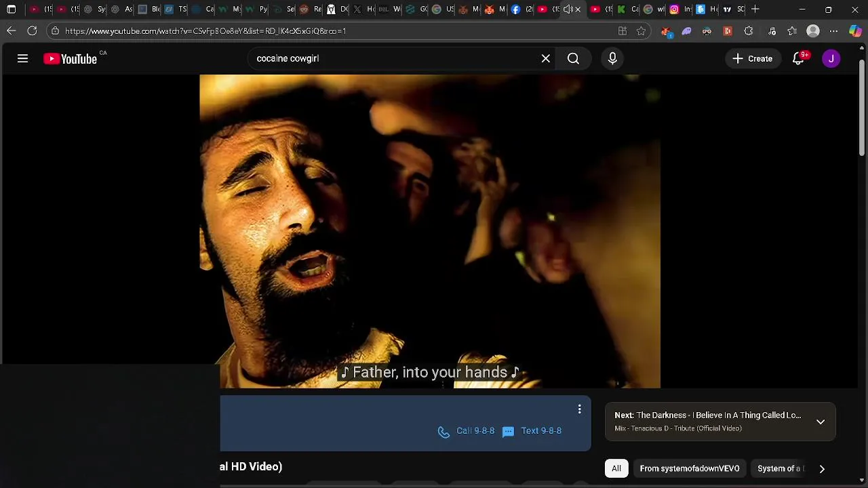Open purple Phantom ghost extension
868x488 pixels.
click(x=687, y=30)
